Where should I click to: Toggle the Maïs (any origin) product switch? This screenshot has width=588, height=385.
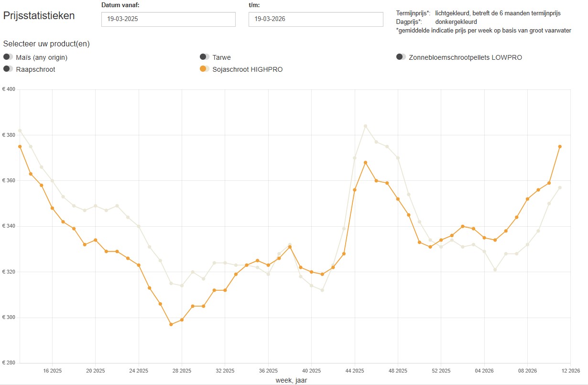point(8,57)
